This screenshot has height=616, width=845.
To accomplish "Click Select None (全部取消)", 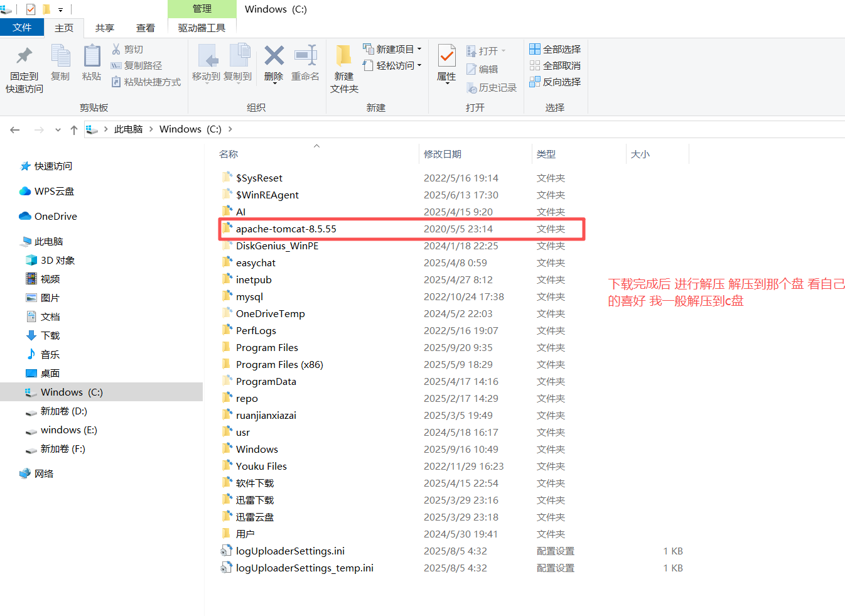I will coord(555,65).
